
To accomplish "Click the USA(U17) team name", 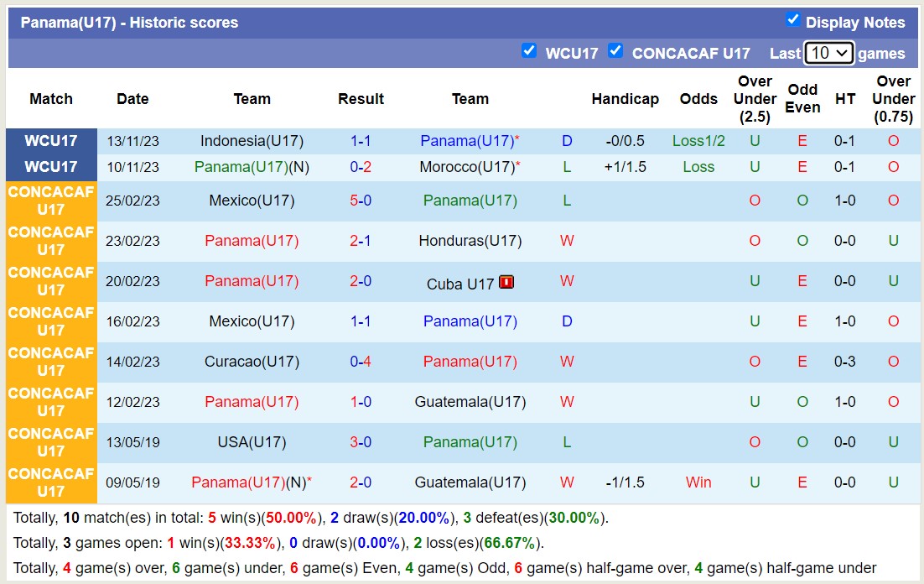I will point(252,442).
